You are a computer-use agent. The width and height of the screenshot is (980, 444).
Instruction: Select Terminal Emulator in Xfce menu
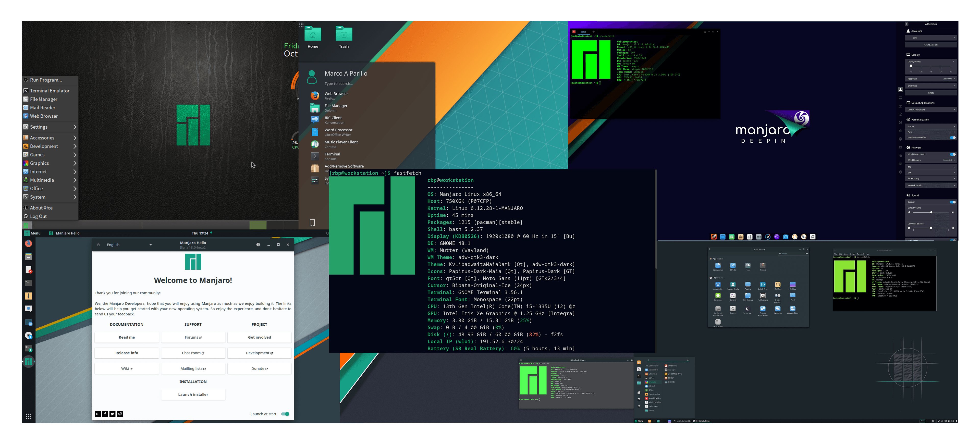click(50, 91)
